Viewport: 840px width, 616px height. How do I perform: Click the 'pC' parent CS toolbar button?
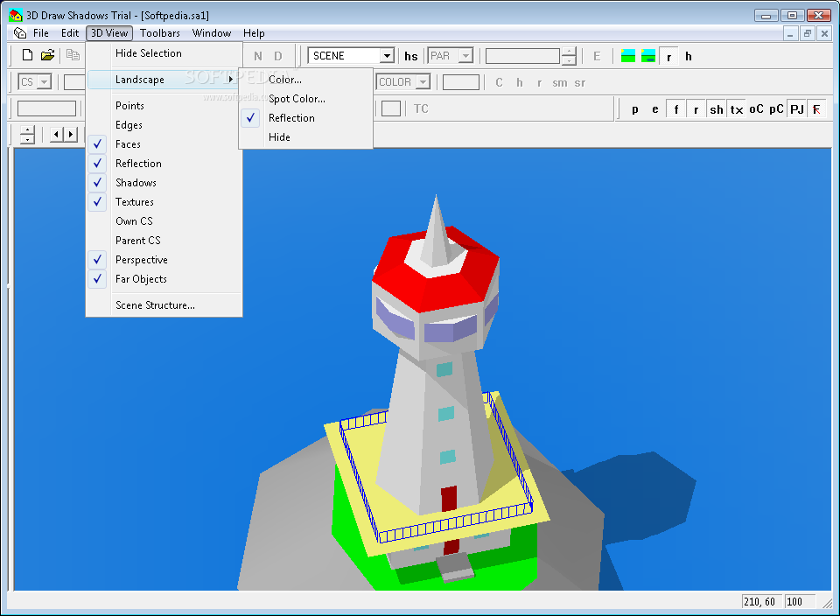click(776, 109)
